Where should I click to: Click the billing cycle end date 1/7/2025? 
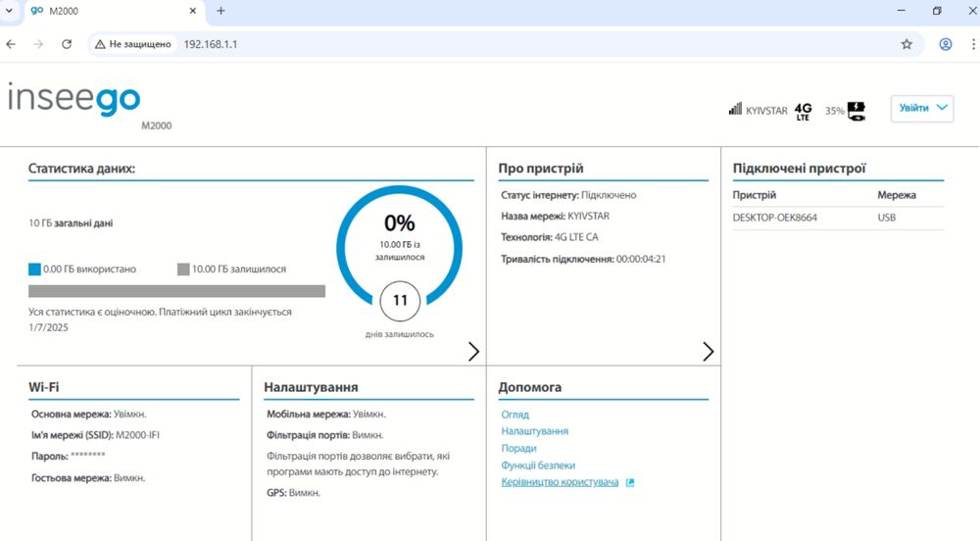[48, 327]
